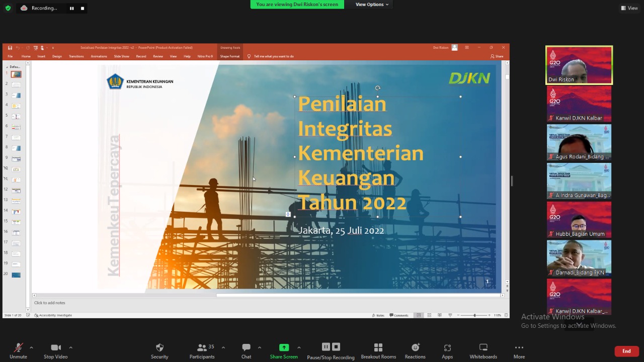Screen dimensions: 644x362
Task: Open Customize Quick Access Toolbar arrow
Action: 53,48
